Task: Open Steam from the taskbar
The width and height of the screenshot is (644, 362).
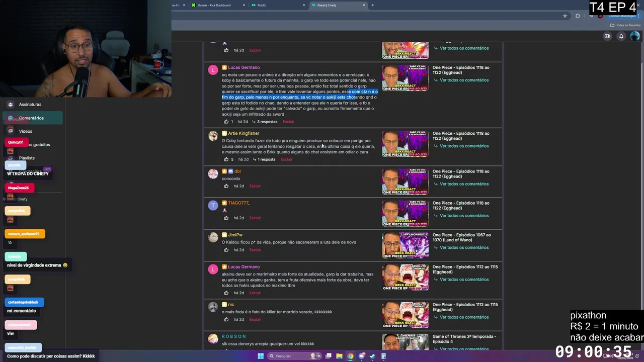Action: coord(372,356)
